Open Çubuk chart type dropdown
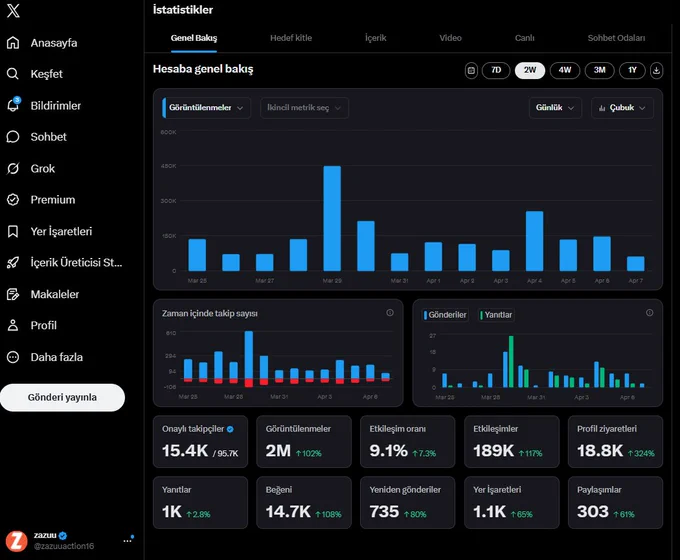 click(x=622, y=108)
